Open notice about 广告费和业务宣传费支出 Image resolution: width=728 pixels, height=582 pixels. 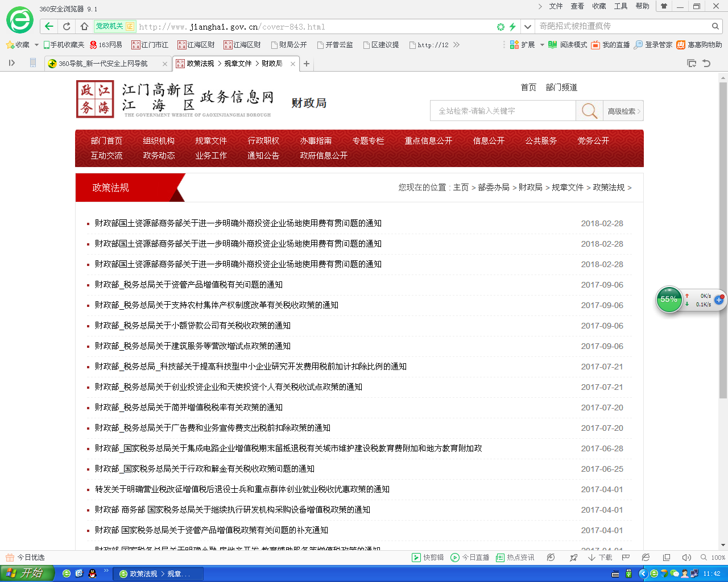pos(213,427)
